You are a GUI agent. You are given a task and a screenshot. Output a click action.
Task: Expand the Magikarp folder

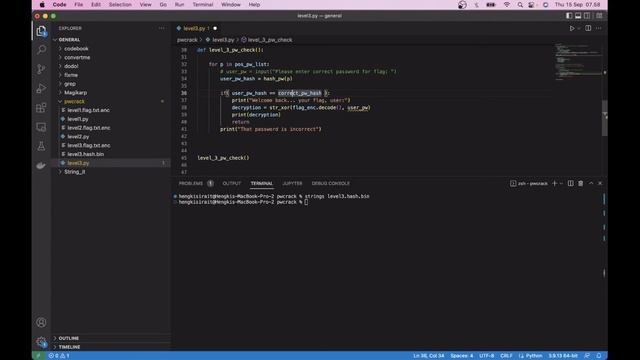pos(75,93)
